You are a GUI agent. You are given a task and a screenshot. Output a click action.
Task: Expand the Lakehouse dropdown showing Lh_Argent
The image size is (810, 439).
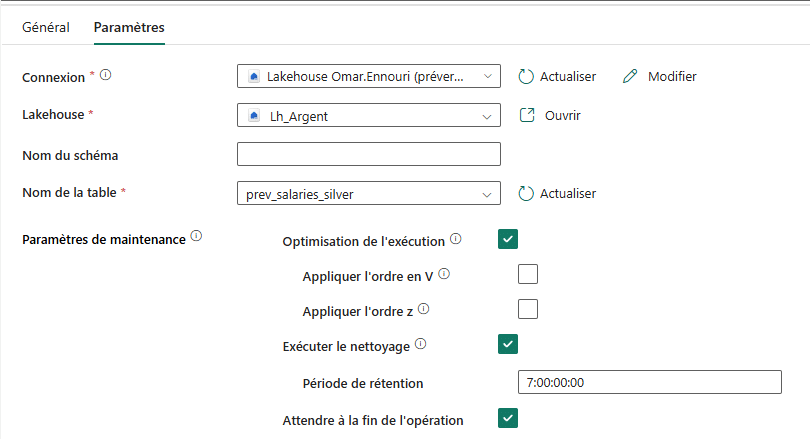coord(368,116)
